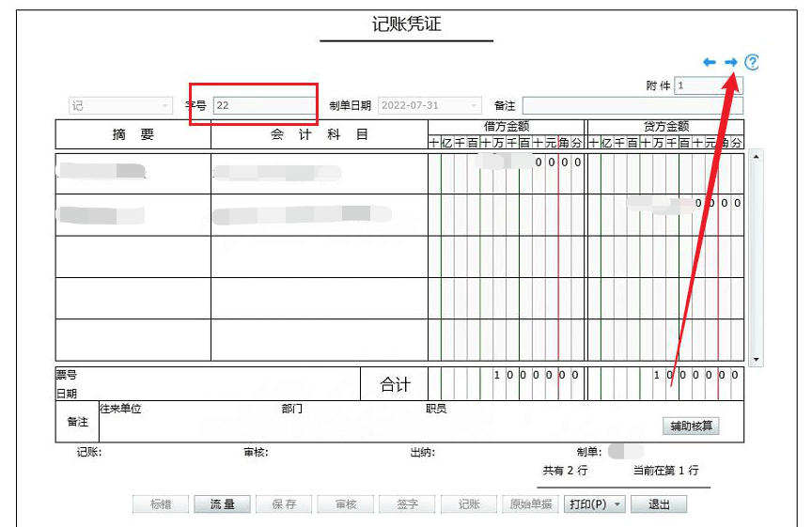The width and height of the screenshot is (812, 527).
Task: Expand the 制单日期 date picker arrow
Action: click(x=474, y=105)
